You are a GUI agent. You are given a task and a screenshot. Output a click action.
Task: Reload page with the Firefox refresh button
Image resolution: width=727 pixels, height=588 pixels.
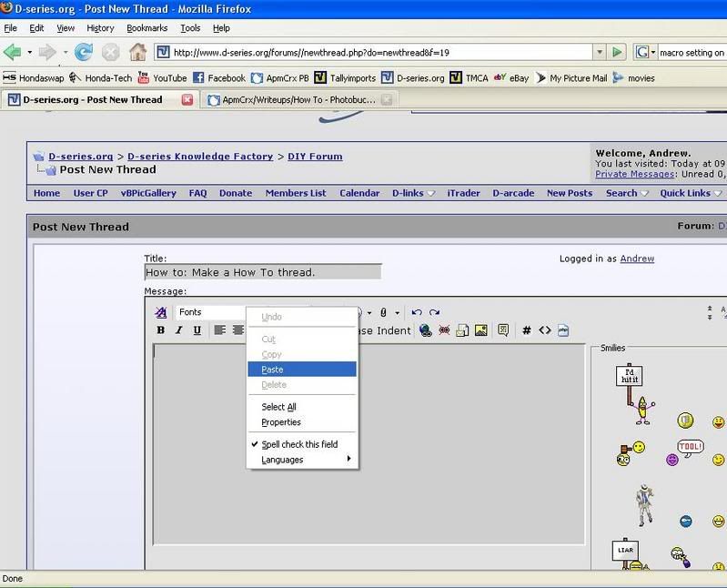pos(83,52)
